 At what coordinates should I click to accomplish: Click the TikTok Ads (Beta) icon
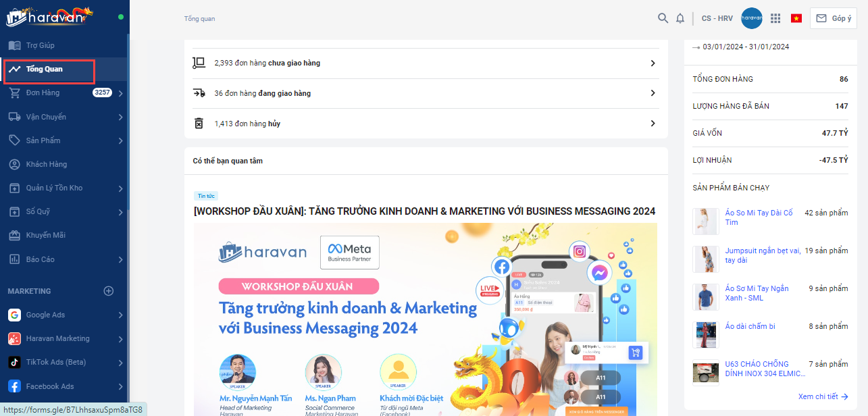pos(14,362)
